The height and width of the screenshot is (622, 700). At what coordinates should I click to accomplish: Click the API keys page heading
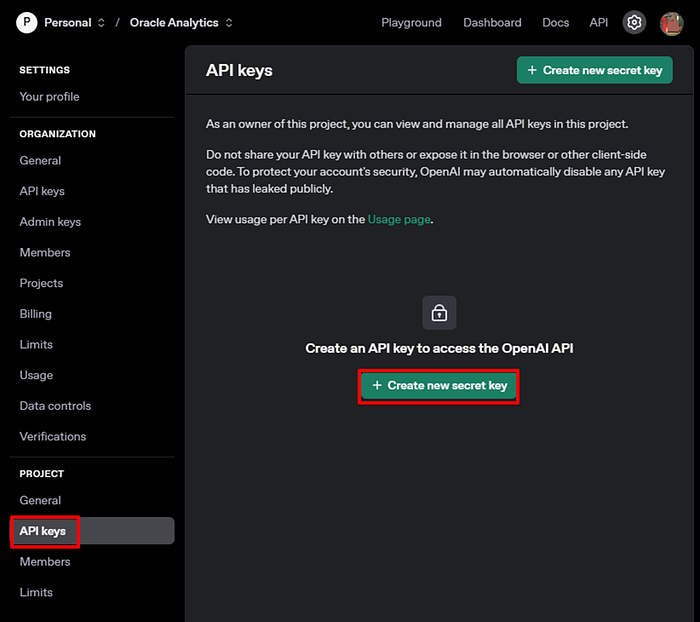(x=239, y=71)
